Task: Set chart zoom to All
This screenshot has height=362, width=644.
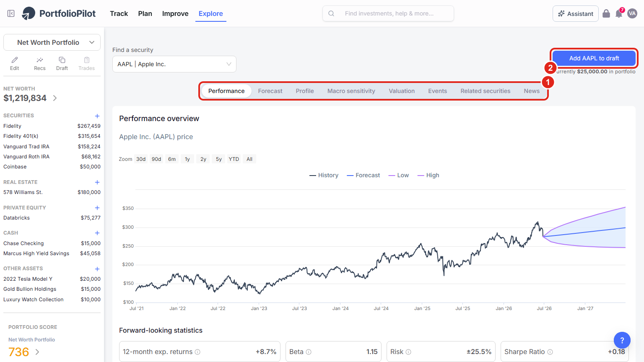Action: pyautogui.click(x=249, y=159)
